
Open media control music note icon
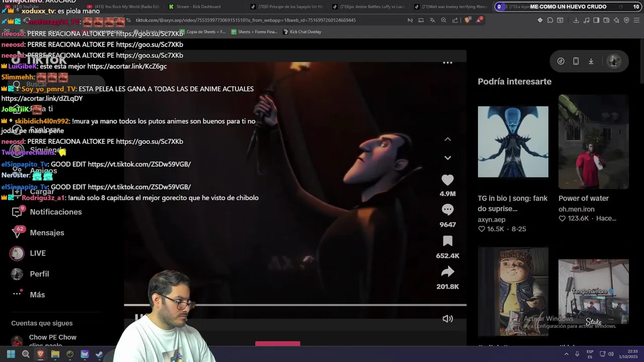tap(587, 20)
